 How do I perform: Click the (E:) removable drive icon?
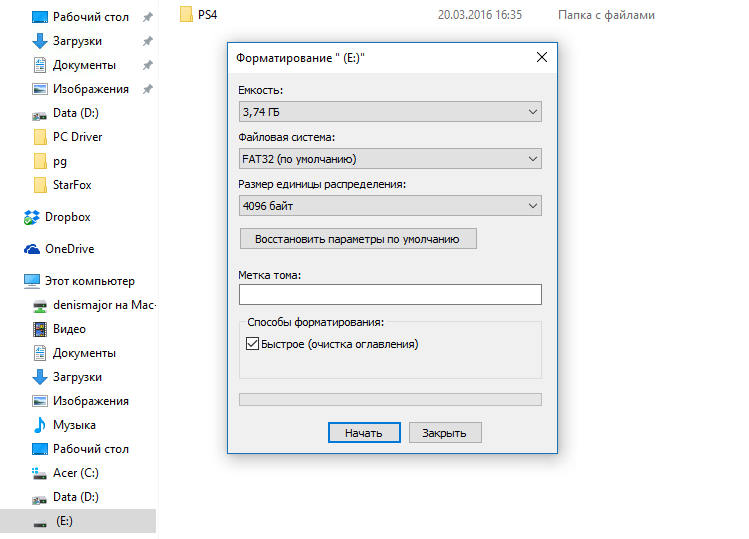pos(40,523)
